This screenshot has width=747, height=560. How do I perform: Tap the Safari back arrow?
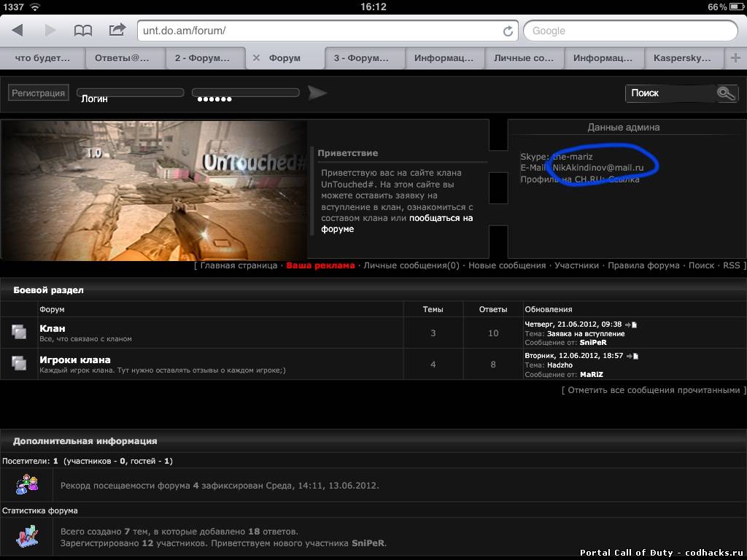point(18,31)
